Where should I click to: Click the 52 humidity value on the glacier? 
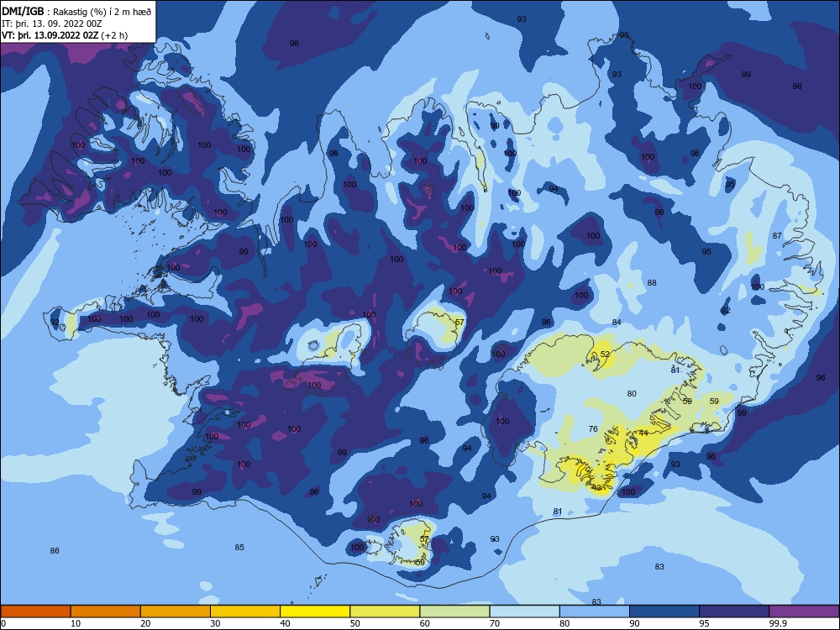tap(605, 354)
